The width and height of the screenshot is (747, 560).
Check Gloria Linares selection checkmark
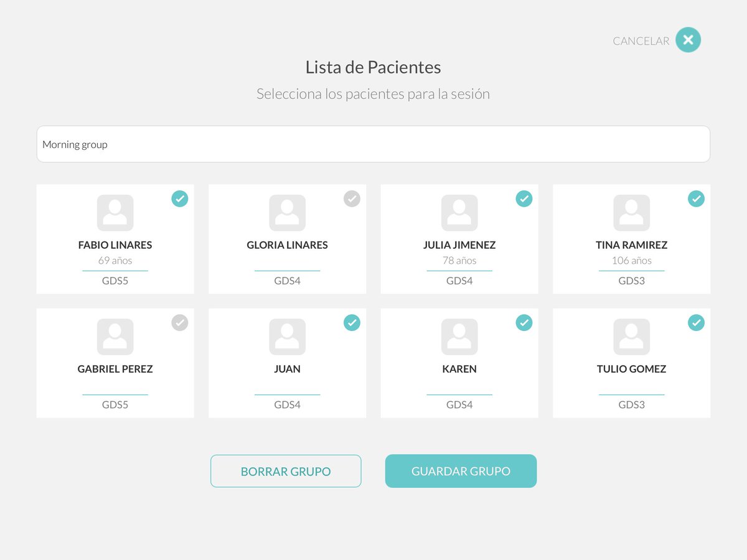(352, 198)
